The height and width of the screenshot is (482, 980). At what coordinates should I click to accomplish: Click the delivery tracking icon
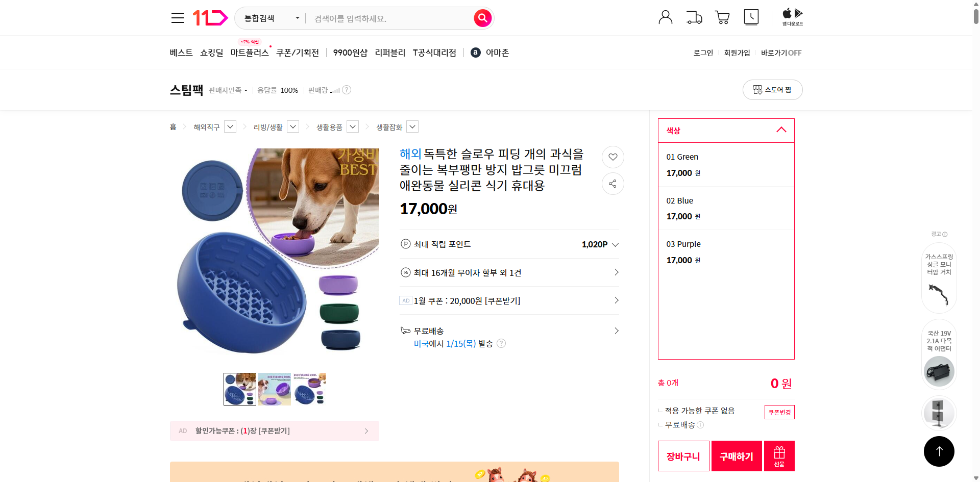point(694,17)
